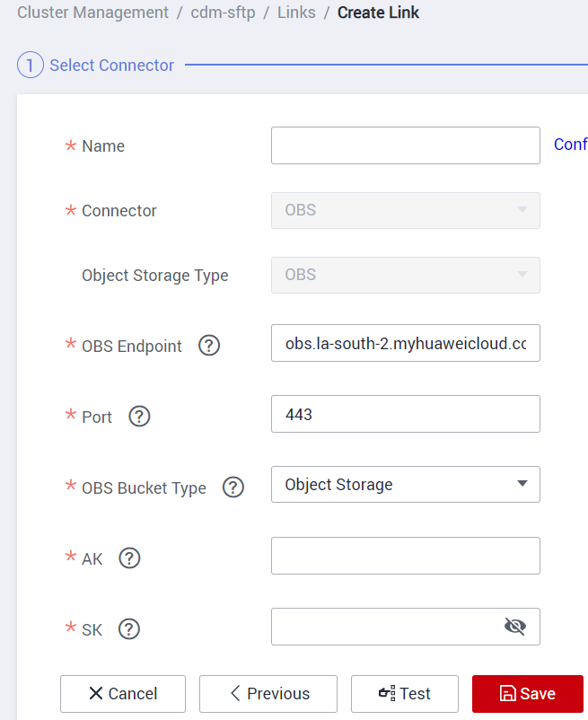Click the step 1 Select Connector circle
This screenshot has width=588, height=720.
tap(30, 66)
